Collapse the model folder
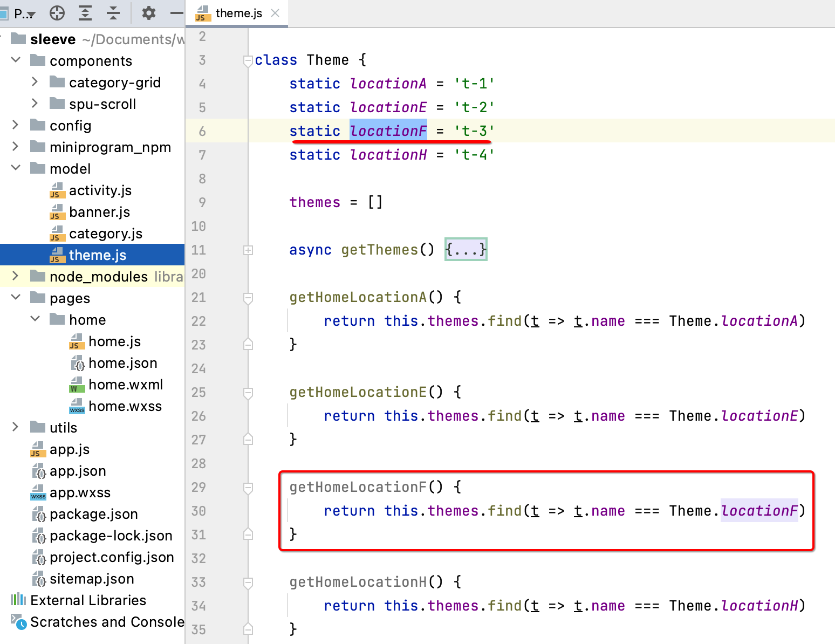The height and width of the screenshot is (644, 835). click(x=16, y=168)
